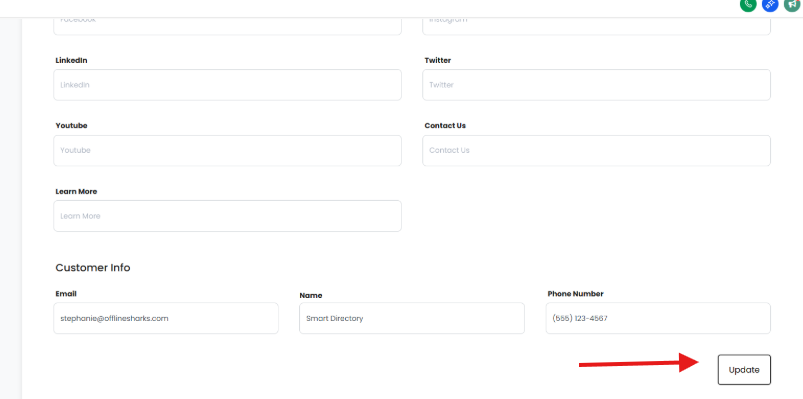Viewport: 803px width, 399px height.
Task: Click the Learn More field label
Action: coord(76,192)
